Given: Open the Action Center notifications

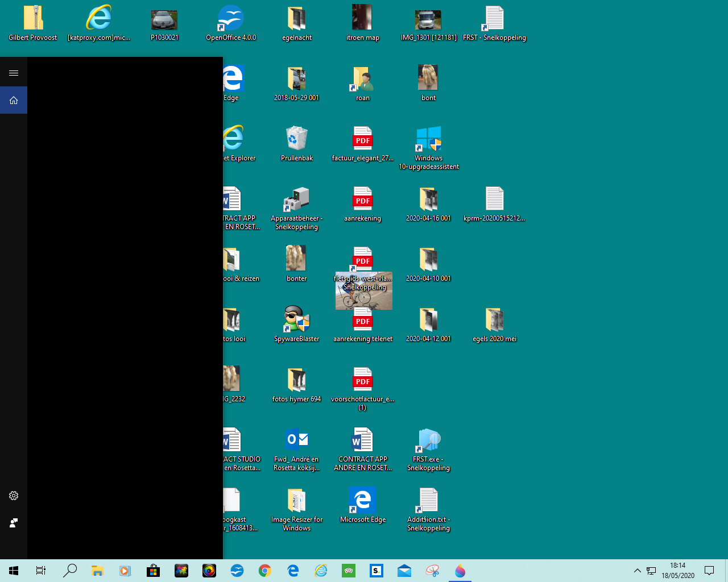Looking at the screenshot, I should pos(709,571).
